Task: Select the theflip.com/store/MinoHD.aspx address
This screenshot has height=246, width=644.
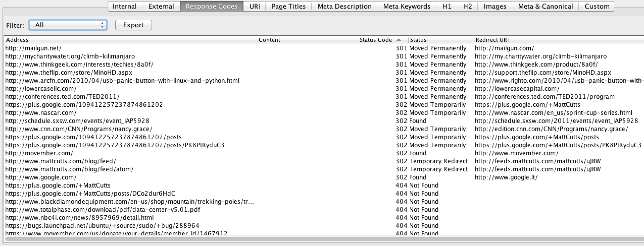Action: pyautogui.click(x=69, y=72)
